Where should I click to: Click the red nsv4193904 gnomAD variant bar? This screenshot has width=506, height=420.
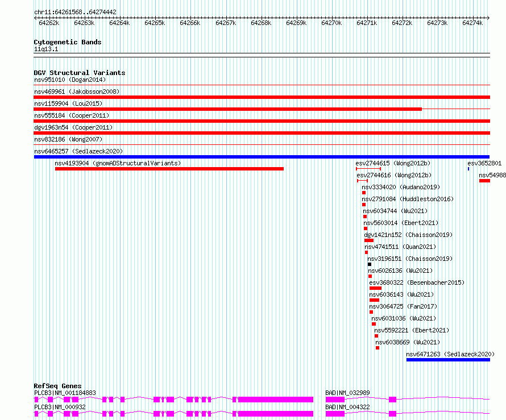169,169
